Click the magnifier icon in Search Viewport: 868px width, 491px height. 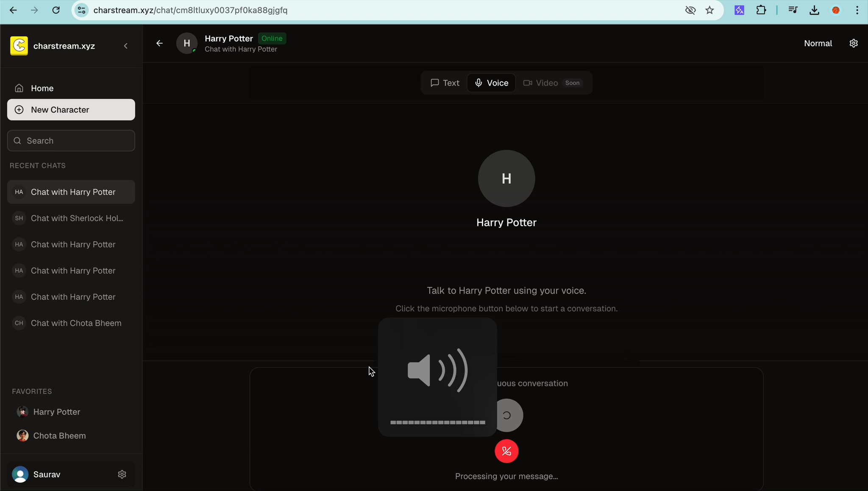click(17, 141)
